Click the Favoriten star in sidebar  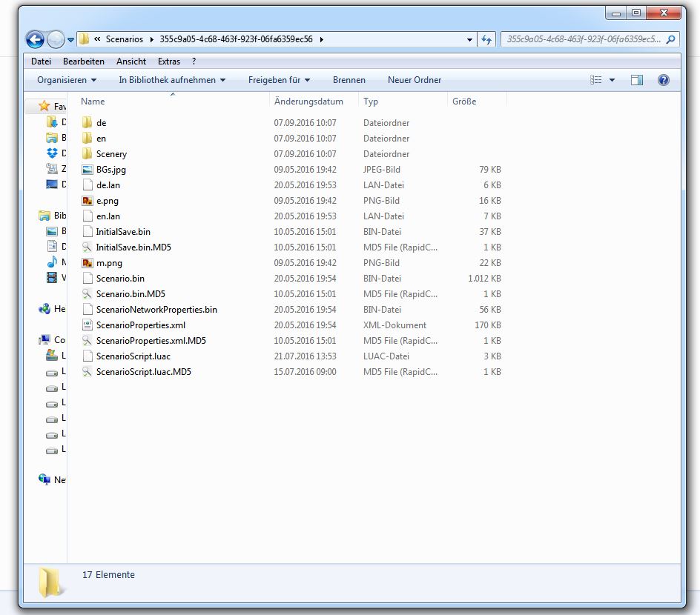tap(44, 106)
